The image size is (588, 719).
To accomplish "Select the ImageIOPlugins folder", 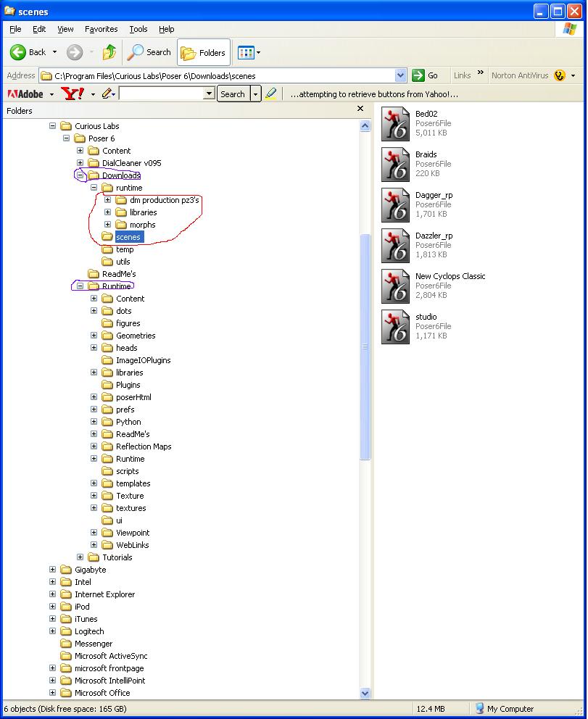I will click(x=143, y=360).
